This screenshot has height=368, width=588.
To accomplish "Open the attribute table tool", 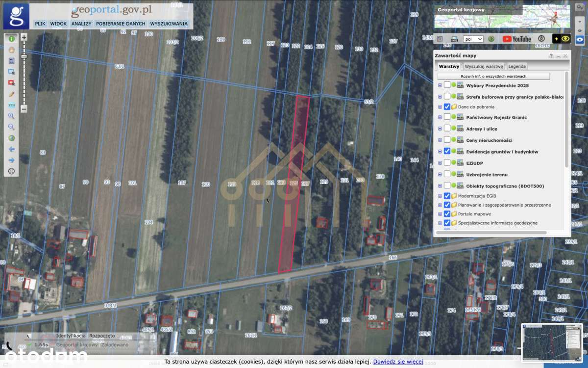I will 11,61.
